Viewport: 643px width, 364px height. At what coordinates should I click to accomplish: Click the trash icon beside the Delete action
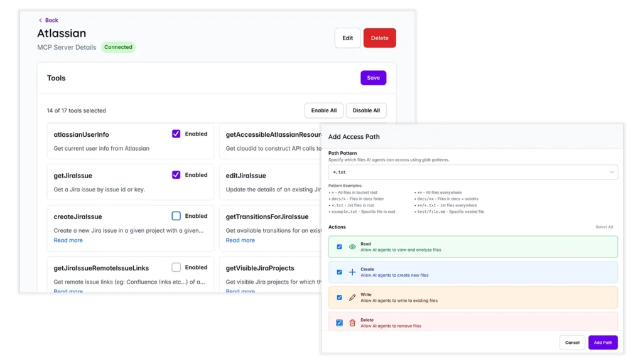[352, 321]
